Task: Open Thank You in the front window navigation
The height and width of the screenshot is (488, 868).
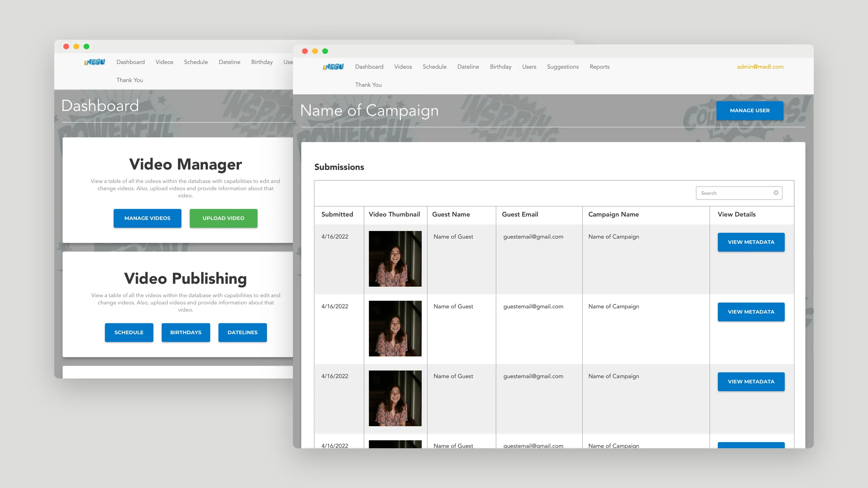Action: click(x=368, y=85)
